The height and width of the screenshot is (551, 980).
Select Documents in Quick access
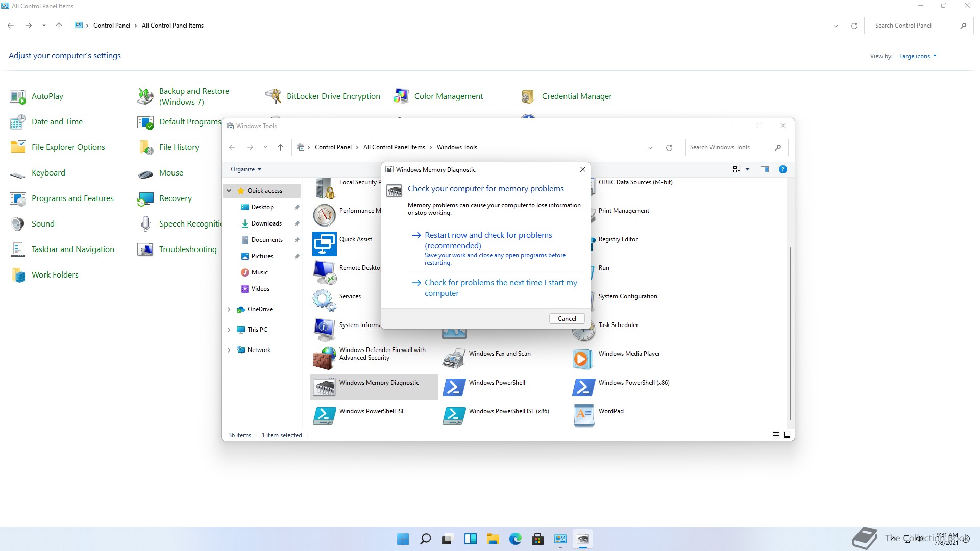point(267,240)
